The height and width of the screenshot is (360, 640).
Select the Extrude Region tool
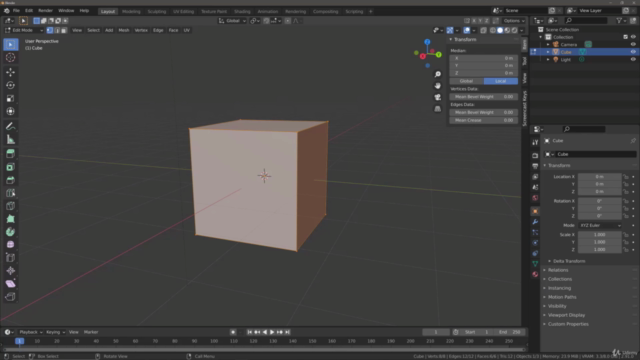pyautogui.click(x=11, y=154)
